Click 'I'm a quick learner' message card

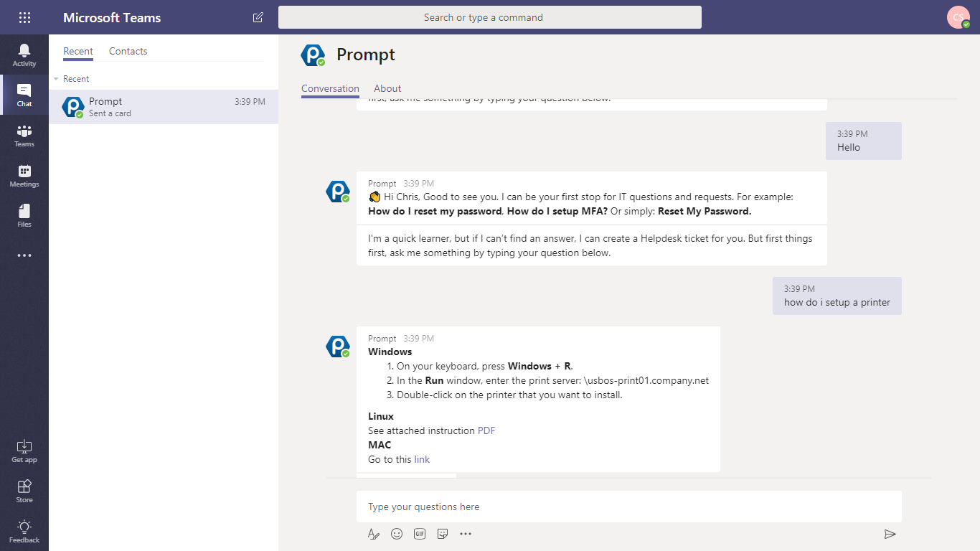point(592,245)
